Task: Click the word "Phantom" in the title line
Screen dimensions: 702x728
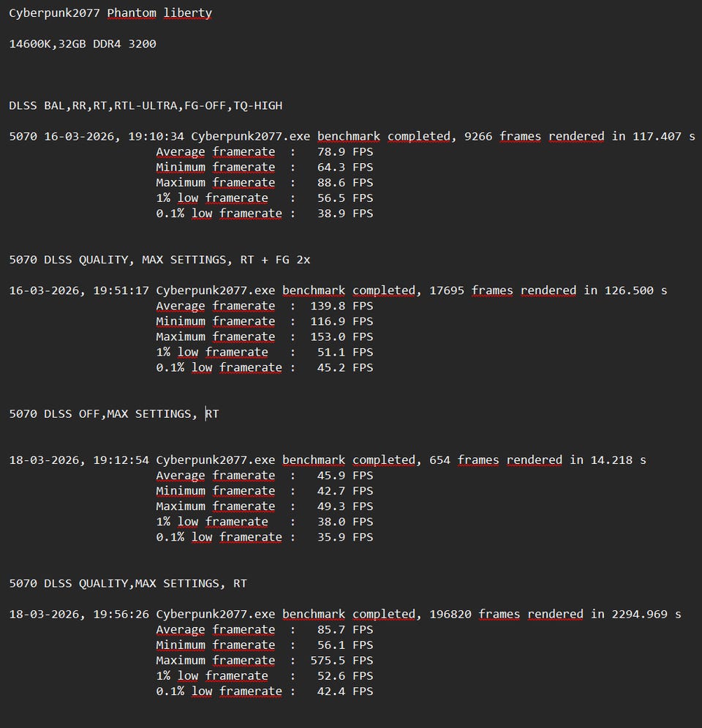Action: point(132,13)
